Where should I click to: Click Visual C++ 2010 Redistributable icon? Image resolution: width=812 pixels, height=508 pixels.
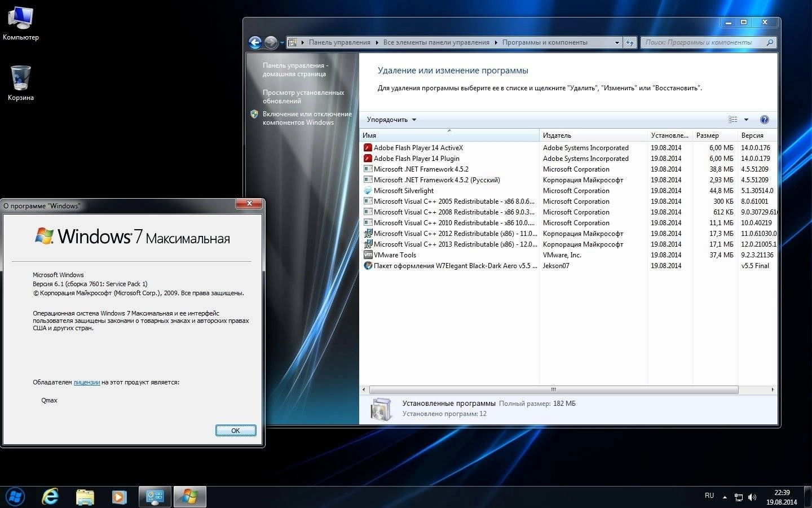coord(368,223)
